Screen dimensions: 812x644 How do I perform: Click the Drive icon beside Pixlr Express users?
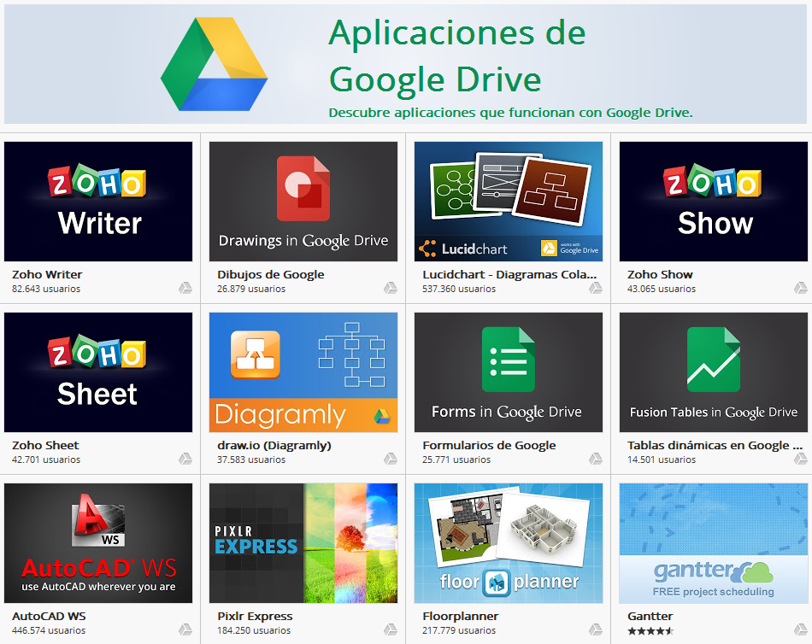pyautogui.click(x=391, y=629)
